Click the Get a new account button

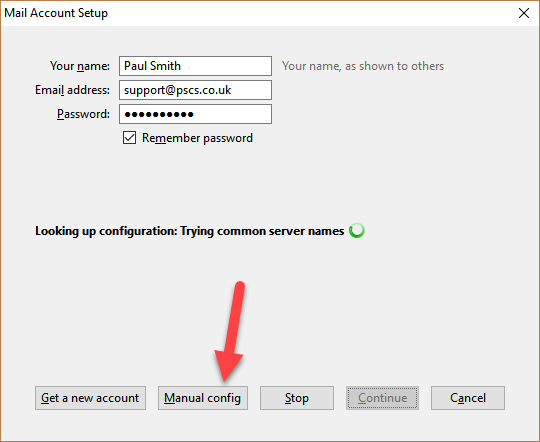pyautogui.click(x=90, y=398)
